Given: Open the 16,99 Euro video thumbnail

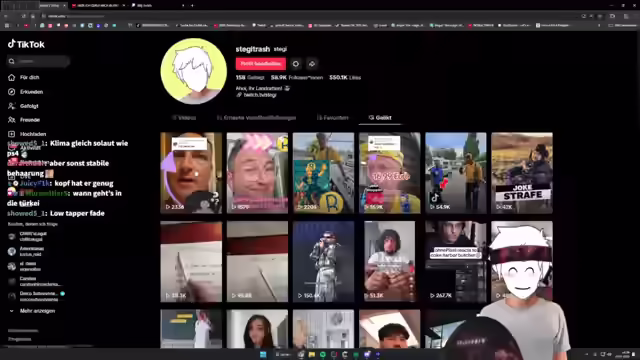Looking at the screenshot, I should [389, 173].
